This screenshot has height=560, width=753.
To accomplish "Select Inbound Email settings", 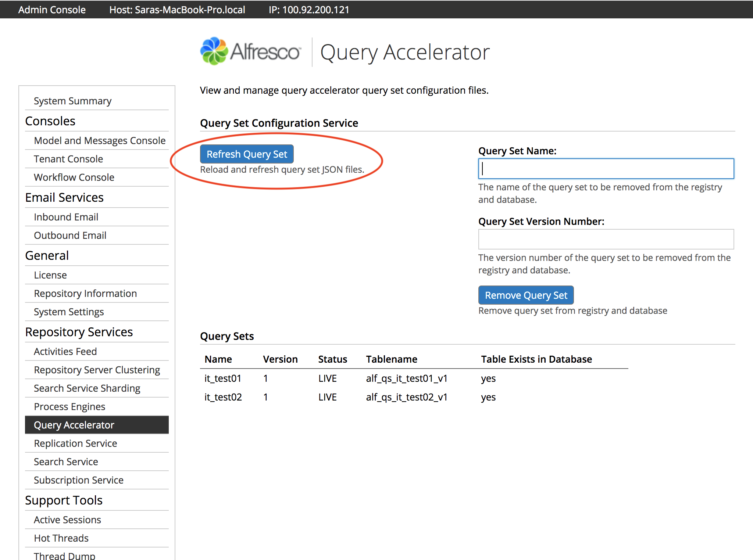I will point(66,217).
